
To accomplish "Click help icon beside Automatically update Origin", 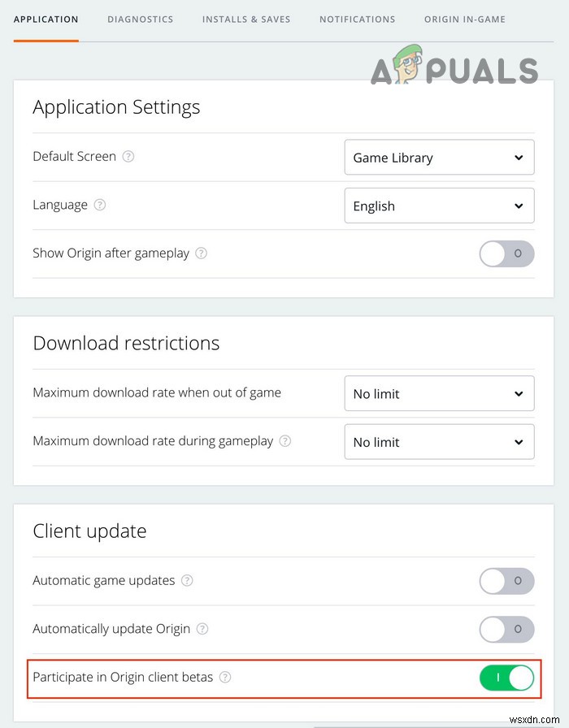I will coord(202,629).
